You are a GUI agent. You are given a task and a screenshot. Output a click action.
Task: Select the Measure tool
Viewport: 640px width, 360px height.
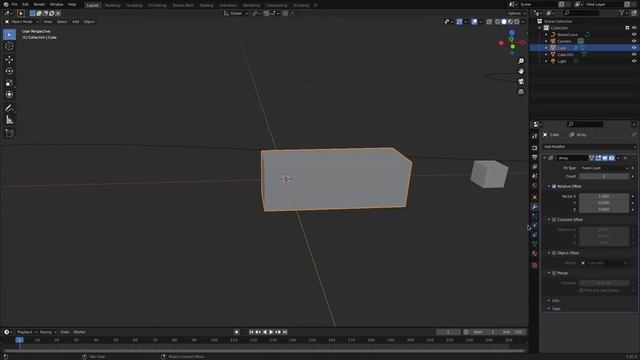click(x=9, y=120)
